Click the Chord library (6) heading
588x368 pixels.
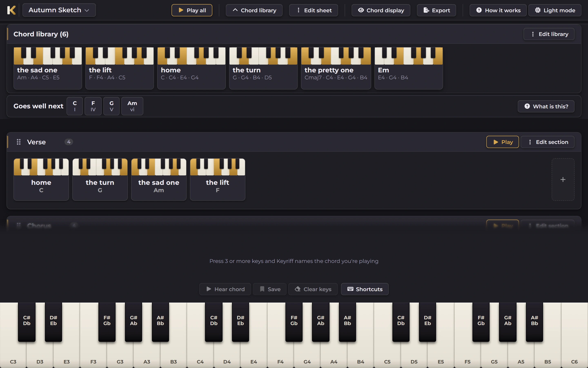[x=41, y=34]
